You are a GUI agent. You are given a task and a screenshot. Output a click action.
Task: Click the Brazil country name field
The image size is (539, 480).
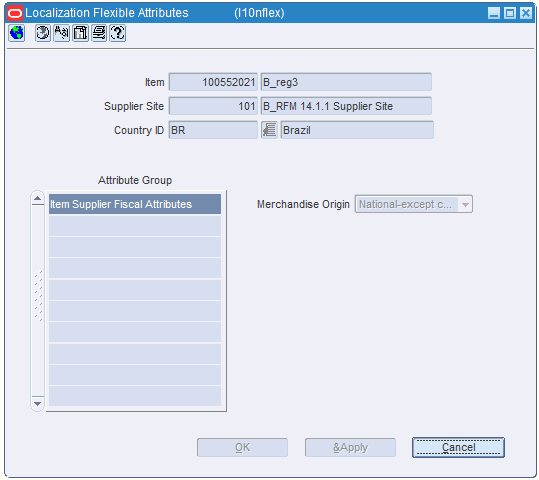(357, 130)
